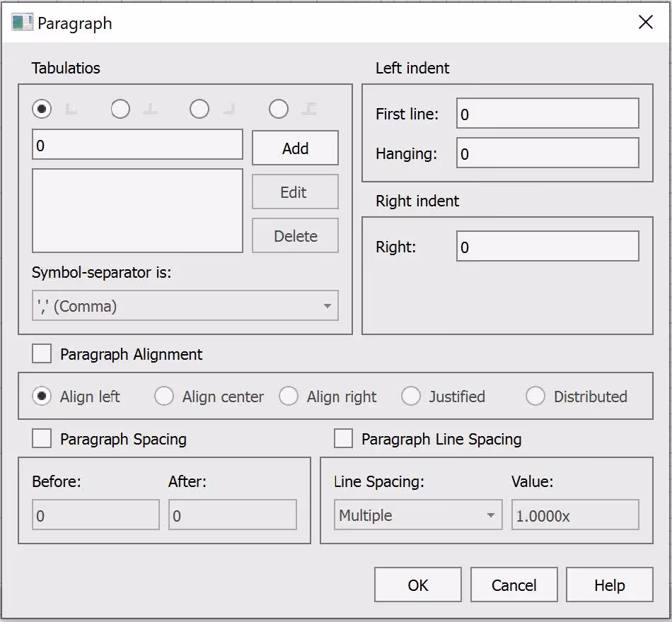Screen dimensions: 672x622
Task: Enable the Paragraph Alignment checkbox
Action: tap(42, 354)
